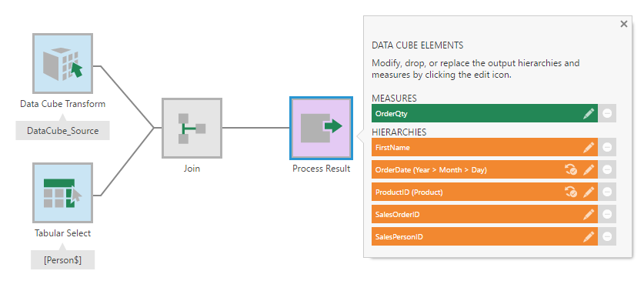Edit the OrderQty measure with pencil icon
The width and height of the screenshot is (644, 291).
(x=589, y=113)
